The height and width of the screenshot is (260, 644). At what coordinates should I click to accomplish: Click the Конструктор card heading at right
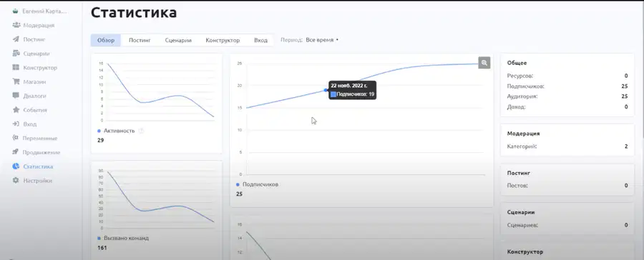pos(525,252)
